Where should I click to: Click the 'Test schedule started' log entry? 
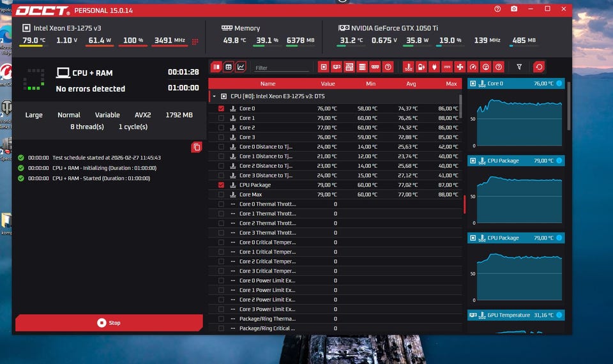89,158
